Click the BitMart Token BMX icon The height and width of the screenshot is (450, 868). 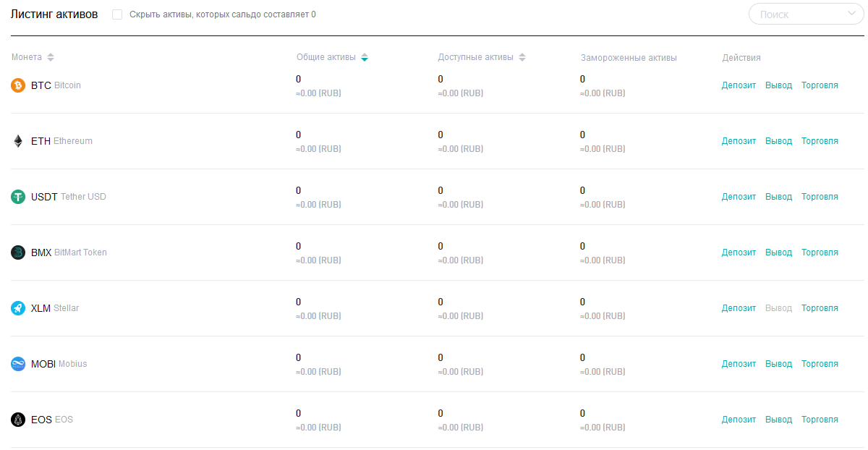tap(18, 252)
